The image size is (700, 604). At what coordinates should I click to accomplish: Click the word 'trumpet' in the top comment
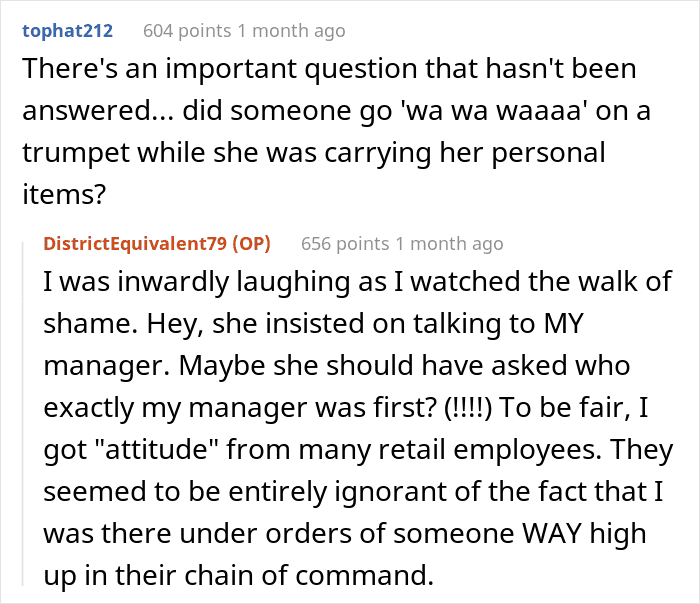coord(76,153)
